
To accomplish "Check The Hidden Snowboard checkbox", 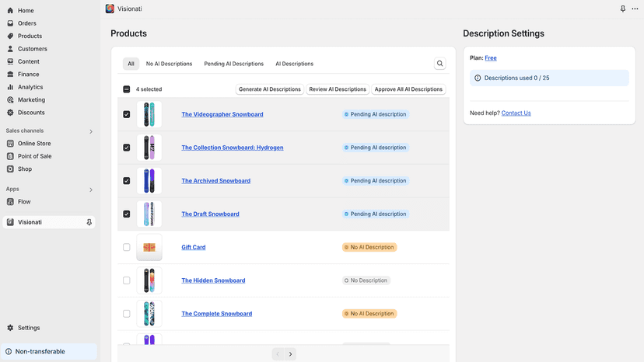I will (x=127, y=280).
